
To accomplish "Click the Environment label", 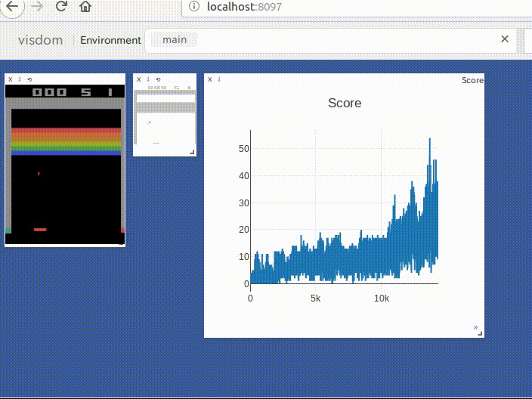I will point(110,40).
